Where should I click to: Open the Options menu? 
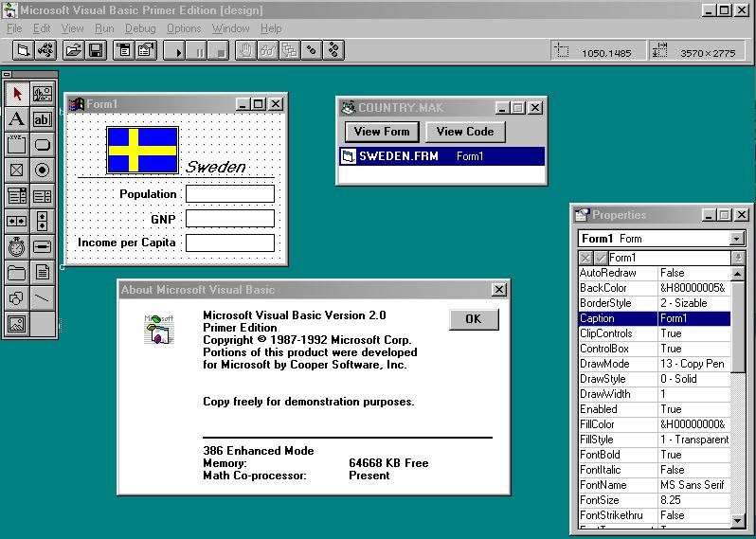click(184, 28)
